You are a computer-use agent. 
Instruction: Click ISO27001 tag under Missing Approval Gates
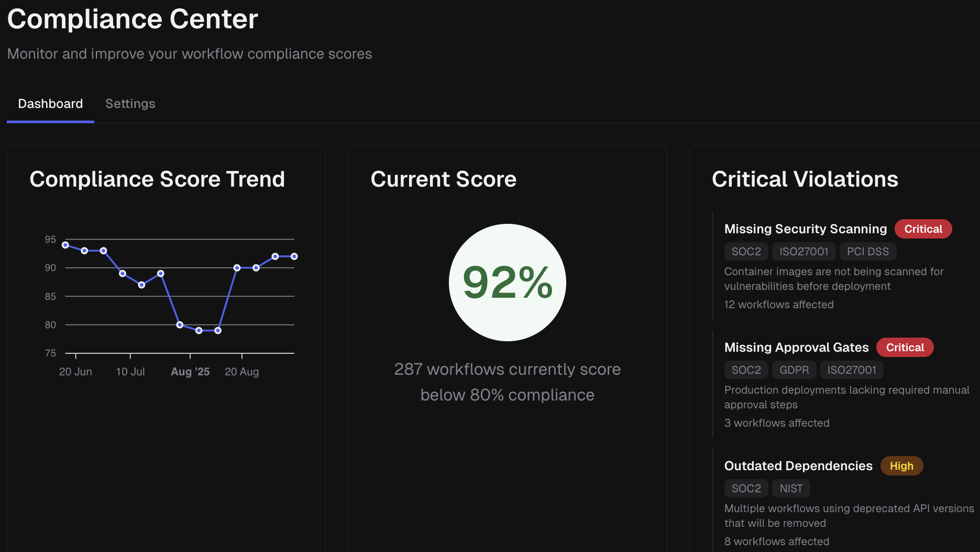[851, 370]
